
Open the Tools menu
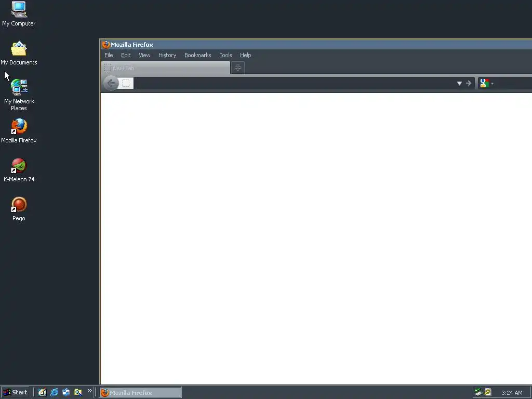click(225, 55)
